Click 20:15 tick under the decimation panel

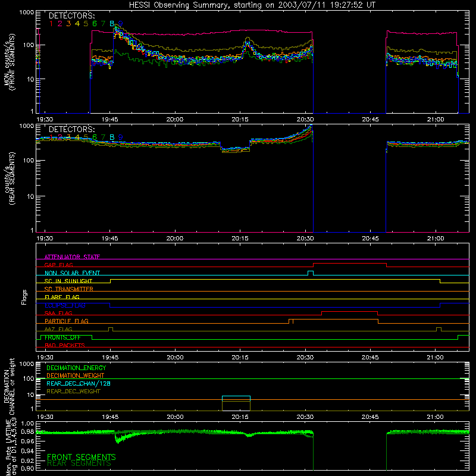click(x=240, y=417)
